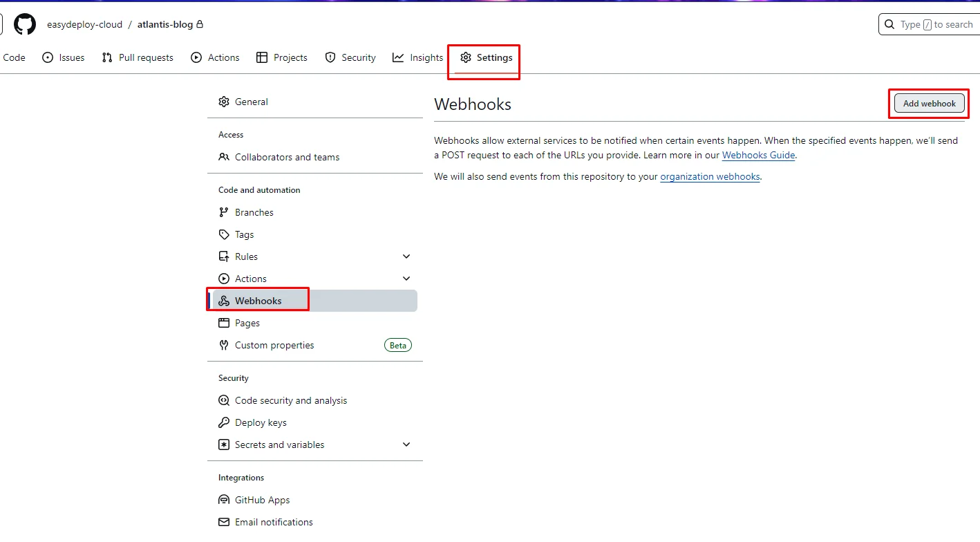Follow the organization webhooks link

pos(710,176)
